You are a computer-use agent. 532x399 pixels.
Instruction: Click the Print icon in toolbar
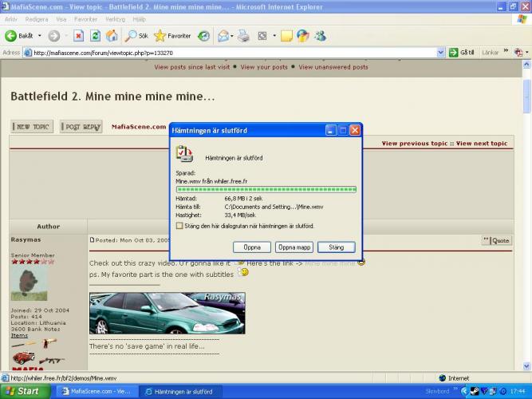point(242,36)
